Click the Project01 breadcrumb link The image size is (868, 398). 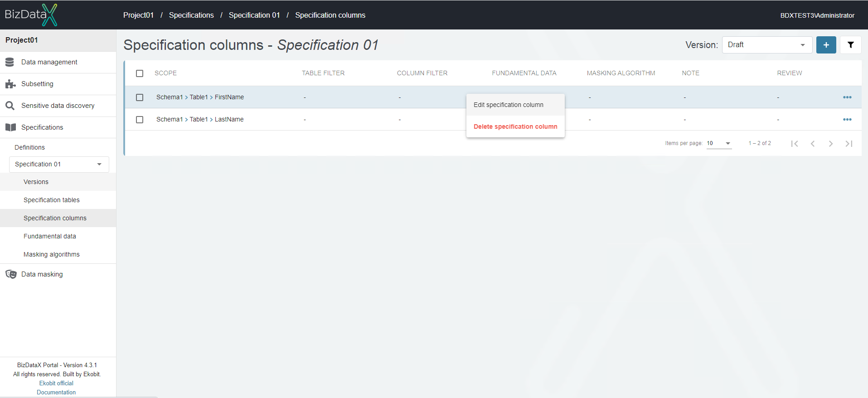138,15
